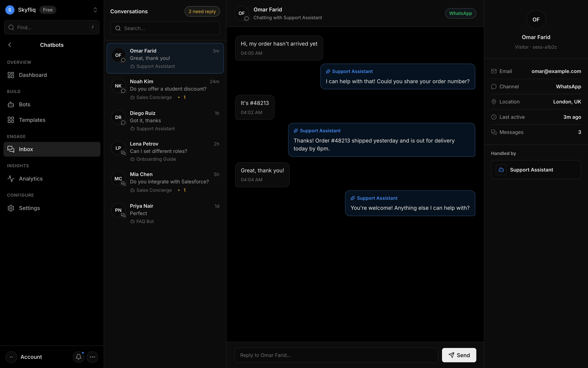Click the omar@example.com email value
588x368 pixels.
point(556,71)
